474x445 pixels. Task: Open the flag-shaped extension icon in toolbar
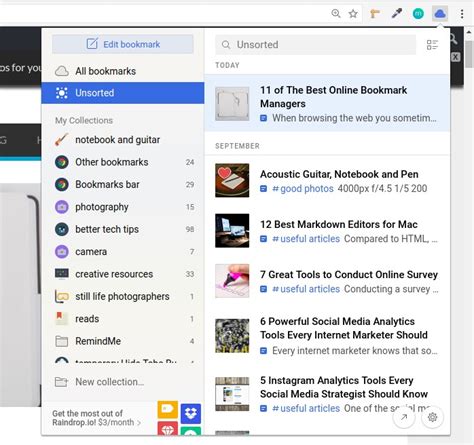[x=375, y=14]
